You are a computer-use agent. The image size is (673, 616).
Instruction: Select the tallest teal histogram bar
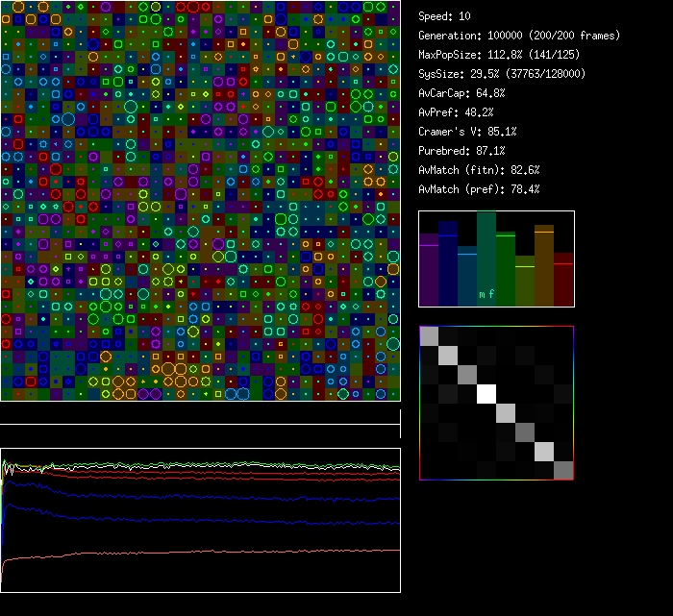point(486,250)
